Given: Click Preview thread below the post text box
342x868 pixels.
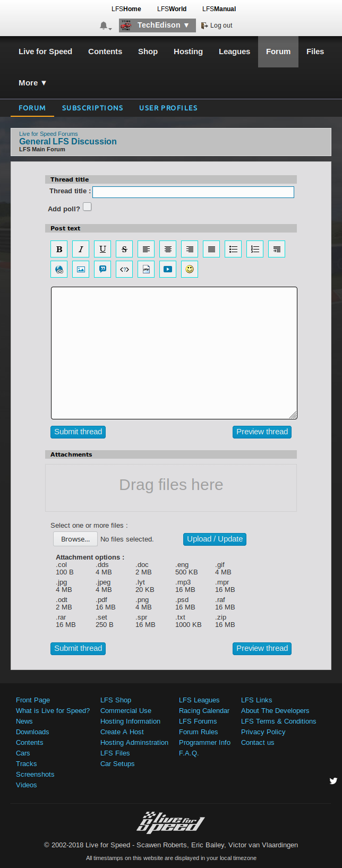Looking at the screenshot, I should 262,432.
